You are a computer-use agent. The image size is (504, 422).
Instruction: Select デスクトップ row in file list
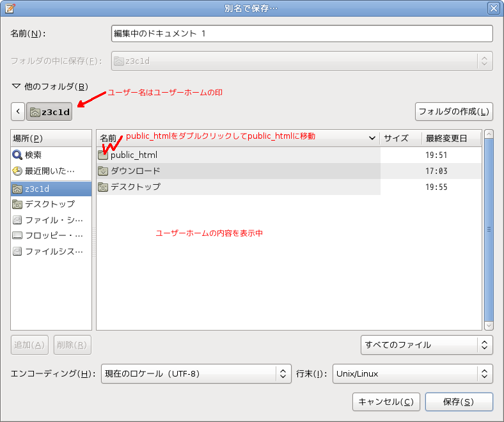point(289,187)
